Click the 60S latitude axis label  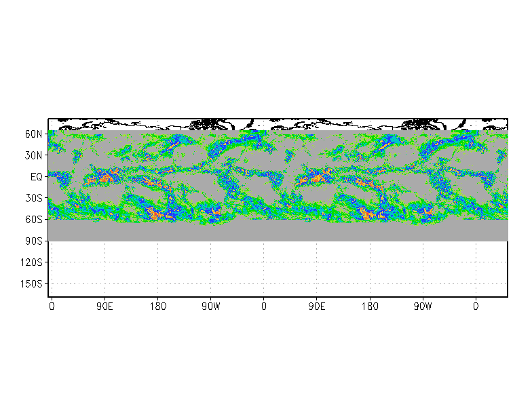coord(34,220)
